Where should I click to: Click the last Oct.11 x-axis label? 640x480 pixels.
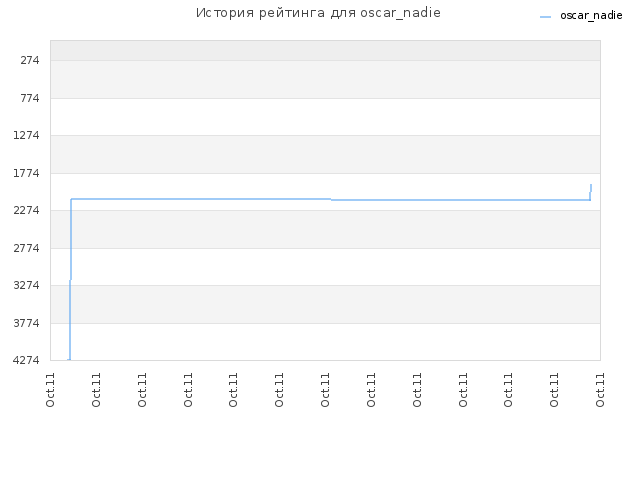(600, 390)
